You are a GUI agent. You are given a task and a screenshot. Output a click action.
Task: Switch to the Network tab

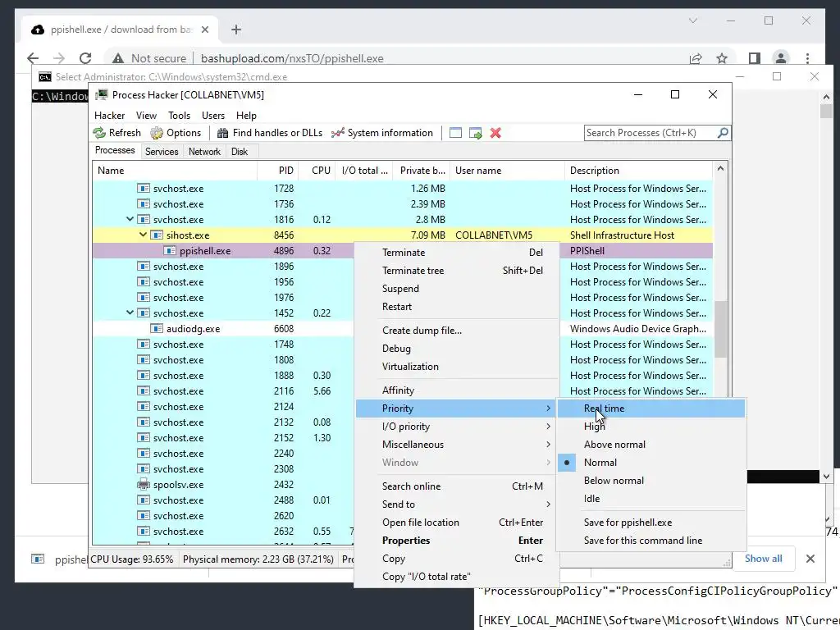pyautogui.click(x=204, y=152)
